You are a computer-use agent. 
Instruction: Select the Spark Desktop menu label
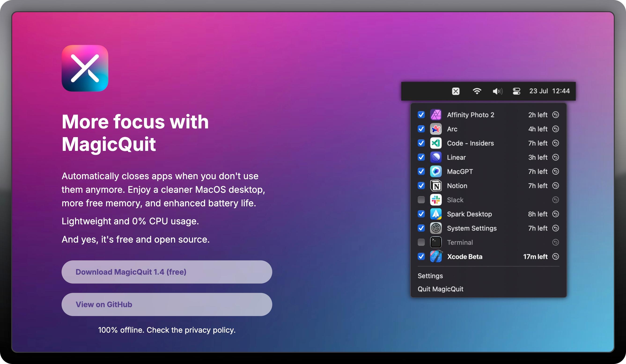click(x=469, y=214)
